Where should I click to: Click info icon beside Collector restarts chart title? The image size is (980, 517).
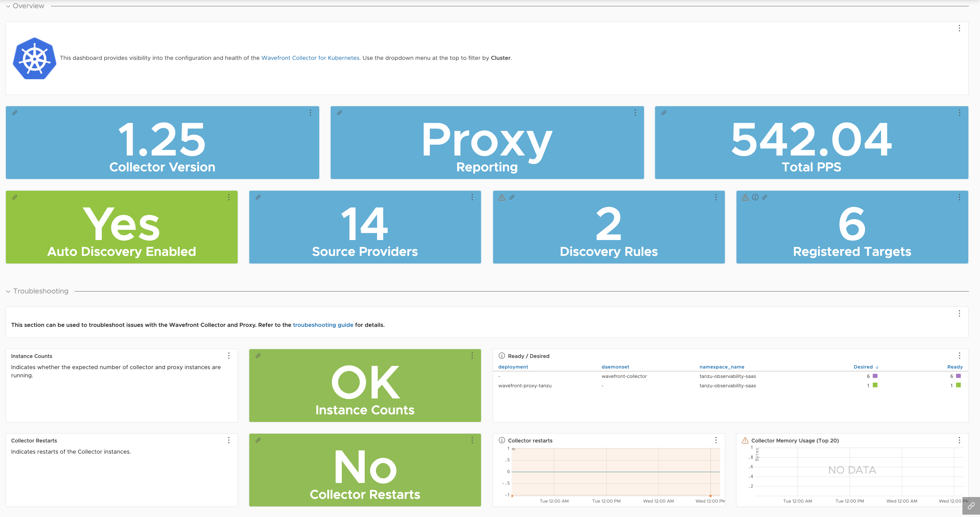502,440
